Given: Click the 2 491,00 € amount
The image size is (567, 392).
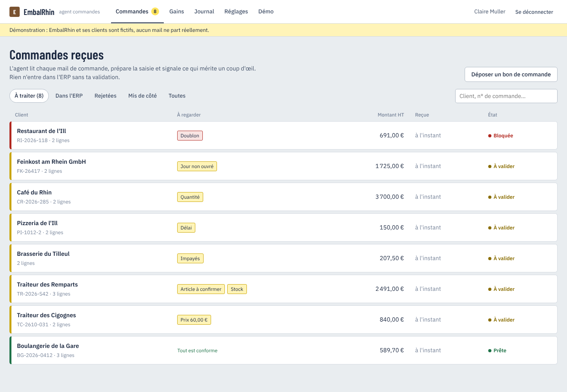Looking at the screenshot, I should [389, 289].
